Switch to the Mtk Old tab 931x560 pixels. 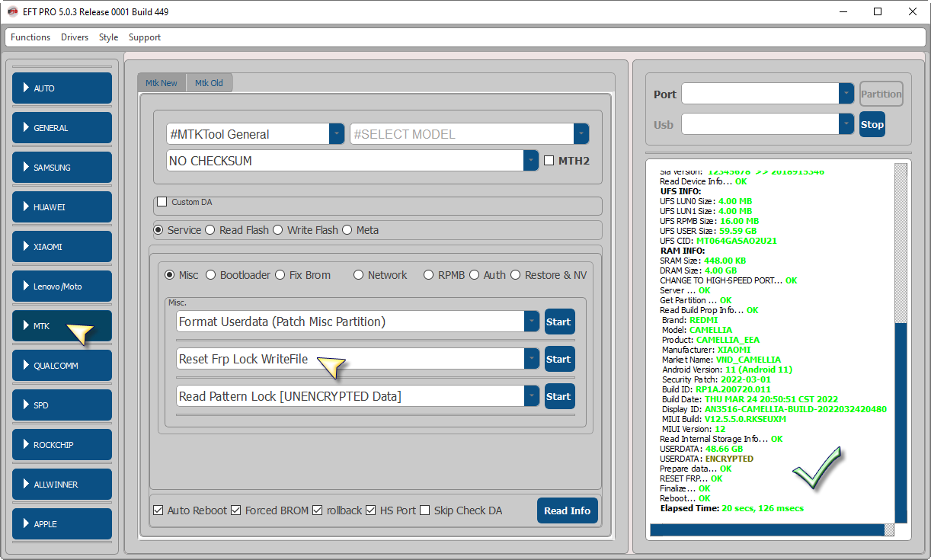pyautogui.click(x=210, y=83)
